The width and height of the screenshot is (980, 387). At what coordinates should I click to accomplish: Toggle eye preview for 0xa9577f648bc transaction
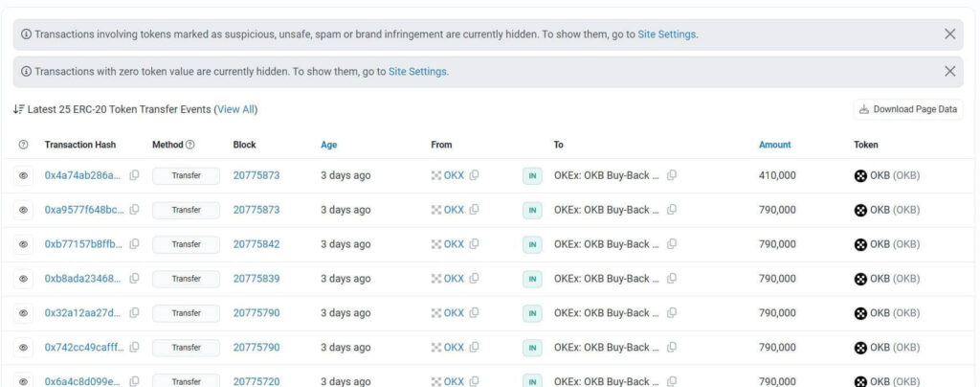click(x=24, y=210)
